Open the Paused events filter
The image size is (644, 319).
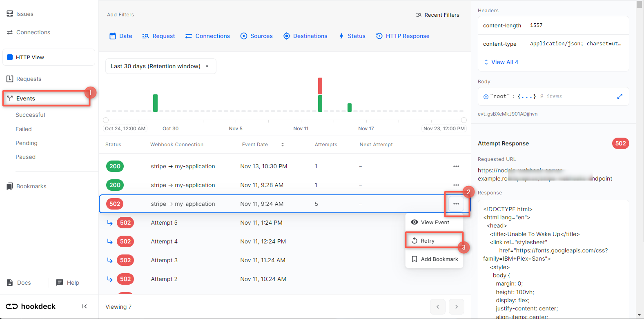(25, 157)
